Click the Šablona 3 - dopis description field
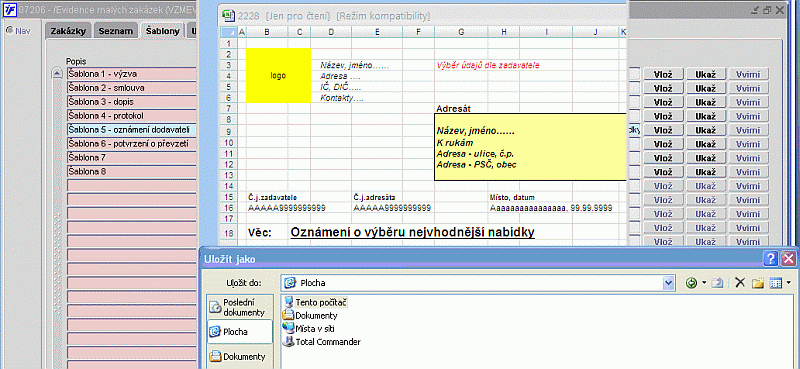Screen dimensions: 800x369 [x=132, y=102]
